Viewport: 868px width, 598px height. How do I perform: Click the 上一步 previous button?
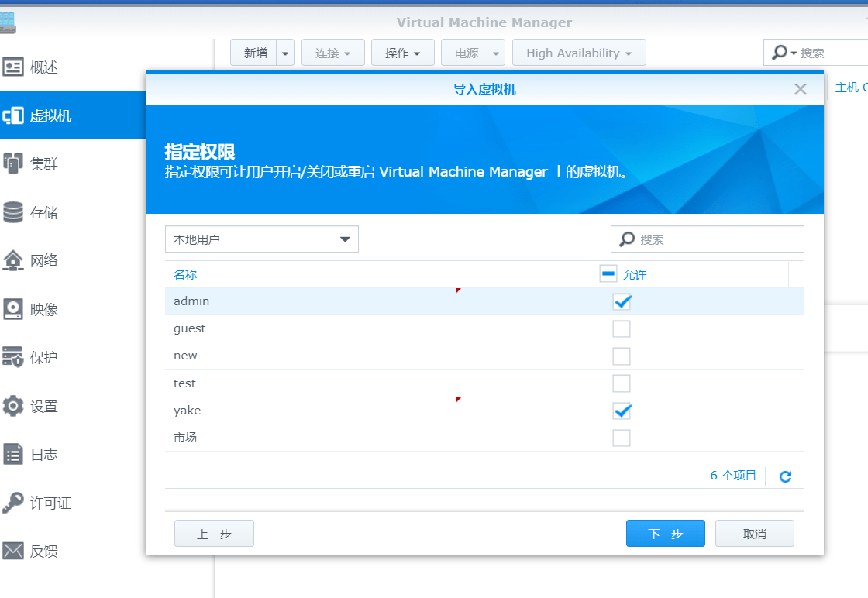pyautogui.click(x=214, y=534)
